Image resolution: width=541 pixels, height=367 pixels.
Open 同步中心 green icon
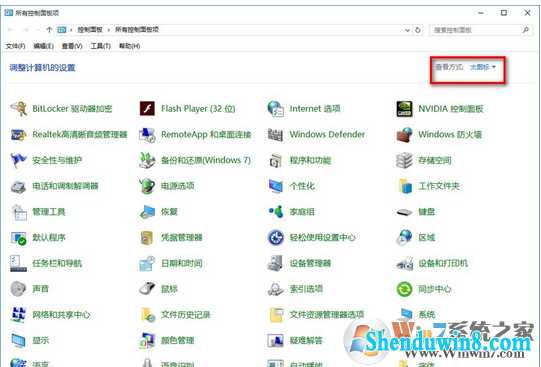404,289
